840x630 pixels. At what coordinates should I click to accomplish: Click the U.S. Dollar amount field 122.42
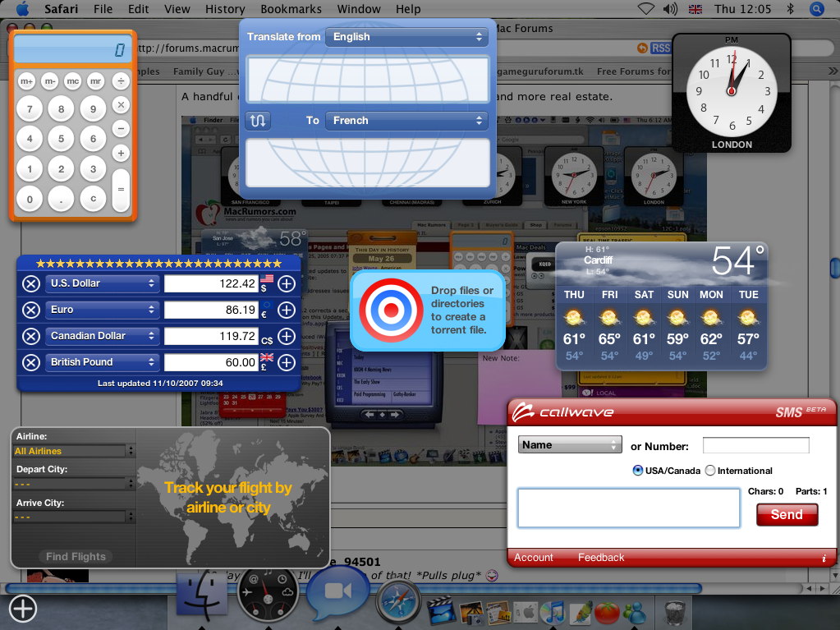[211, 284]
